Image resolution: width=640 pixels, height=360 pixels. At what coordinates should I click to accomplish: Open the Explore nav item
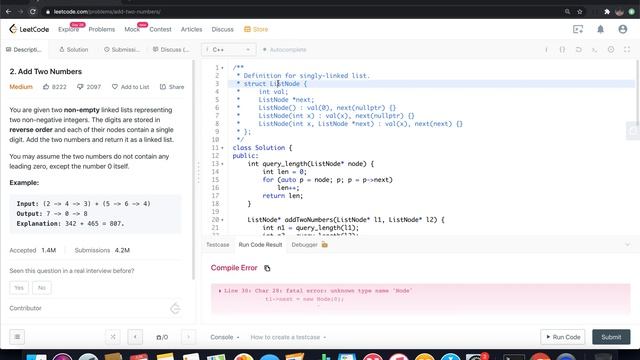tap(68, 29)
